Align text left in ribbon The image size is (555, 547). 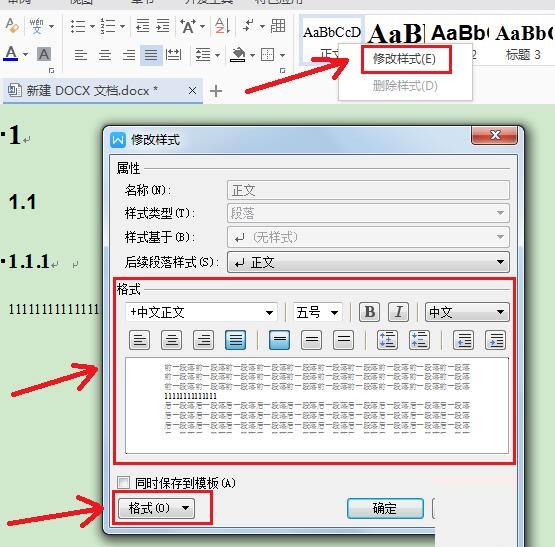tap(81, 55)
